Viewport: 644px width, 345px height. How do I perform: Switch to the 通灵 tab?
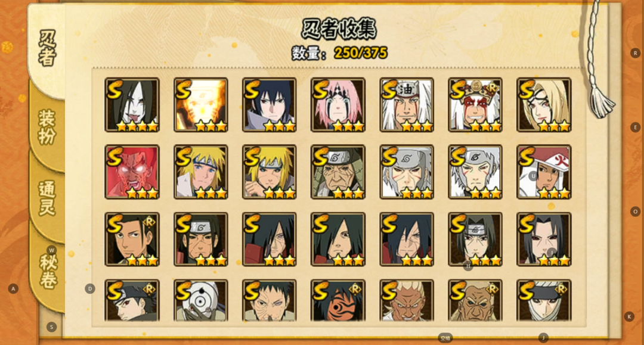pos(47,198)
